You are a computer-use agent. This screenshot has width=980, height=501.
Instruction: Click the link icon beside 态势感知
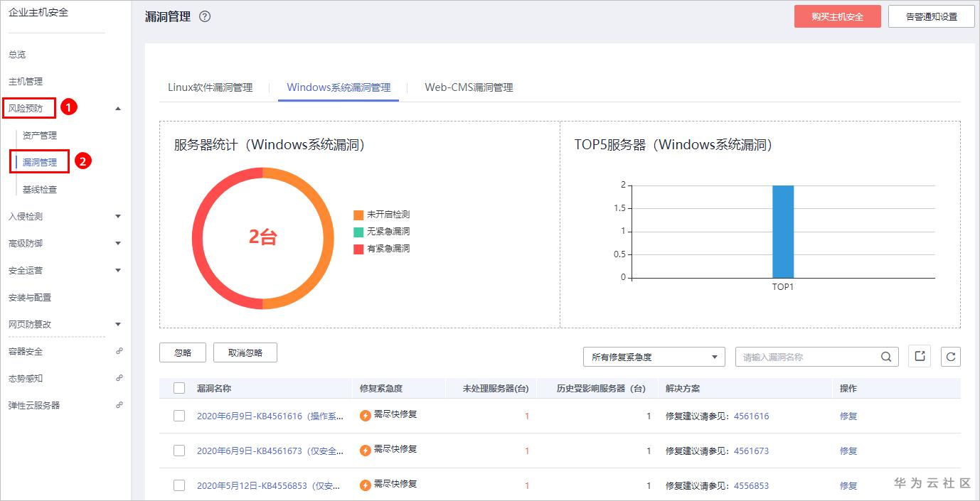[x=119, y=378]
